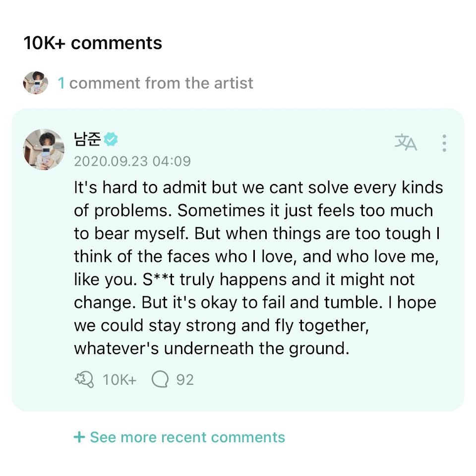Click the comment's last line "whatever's underneath the ground"
Image resolution: width=476 pixels, height=476 pixels.
pyautogui.click(x=212, y=348)
